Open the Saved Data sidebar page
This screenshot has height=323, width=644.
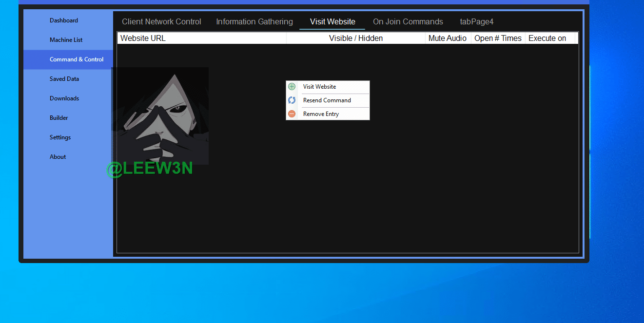(x=64, y=79)
